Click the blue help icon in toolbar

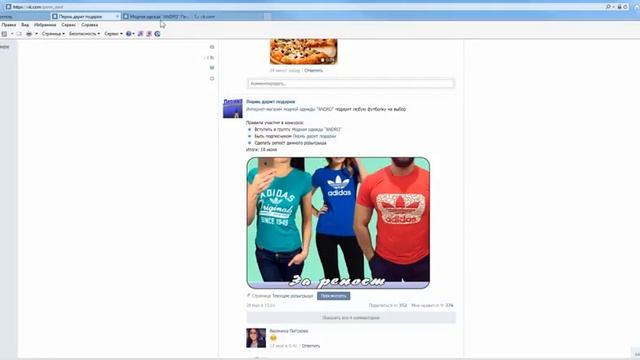pyautogui.click(x=129, y=34)
